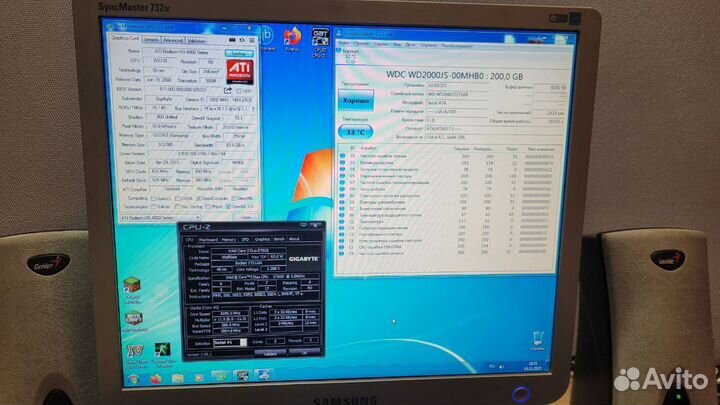The height and width of the screenshot is (405, 720).
Task: Open the ATI Radeon HD 4800 Series dropdown
Action: 160,218
